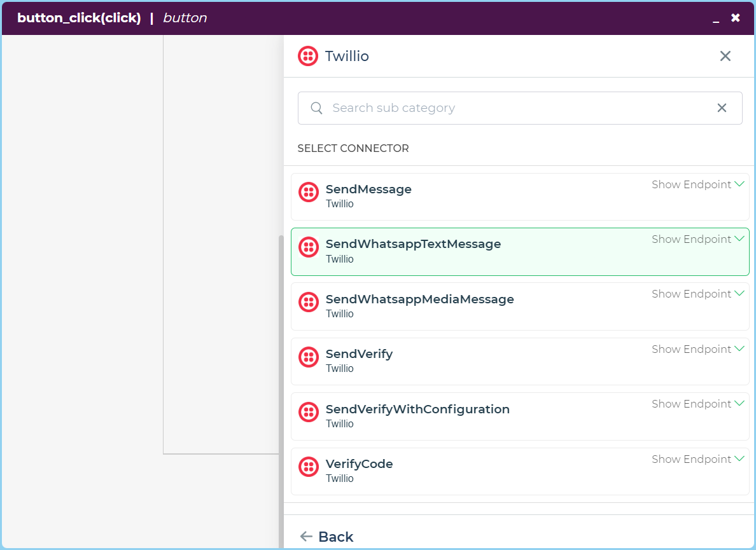Click the VerifyCode connector's Twilio icon
756x550 pixels.
309,467
